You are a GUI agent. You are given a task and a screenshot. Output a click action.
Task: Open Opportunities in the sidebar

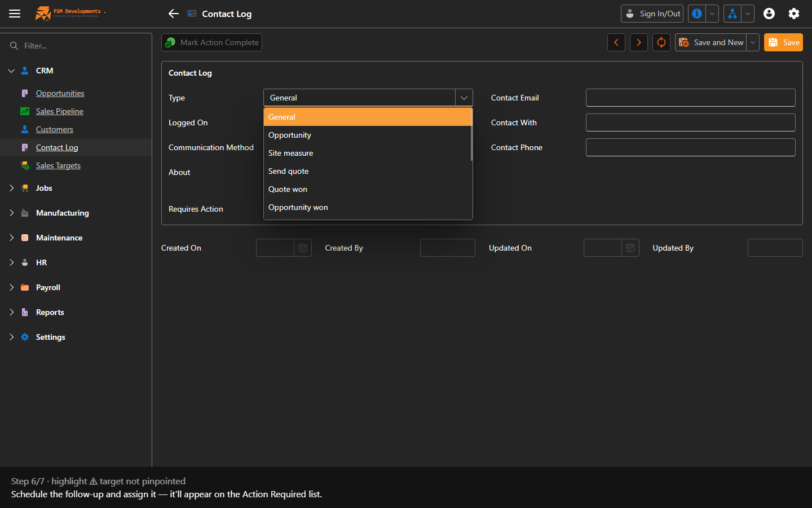(x=60, y=93)
